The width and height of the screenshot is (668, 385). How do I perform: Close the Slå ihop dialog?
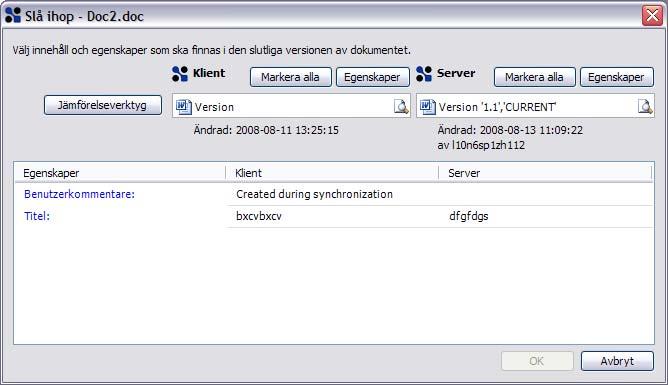pyautogui.click(x=652, y=16)
